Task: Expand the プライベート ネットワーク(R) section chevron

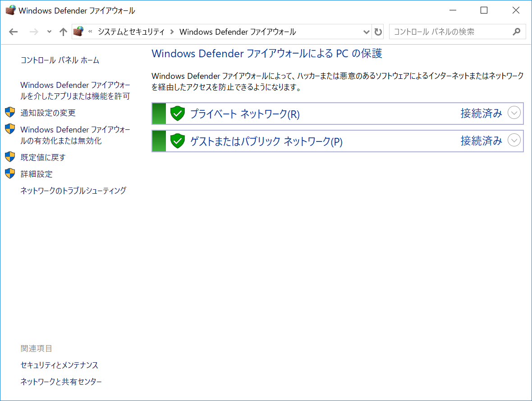Action: [x=514, y=113]
